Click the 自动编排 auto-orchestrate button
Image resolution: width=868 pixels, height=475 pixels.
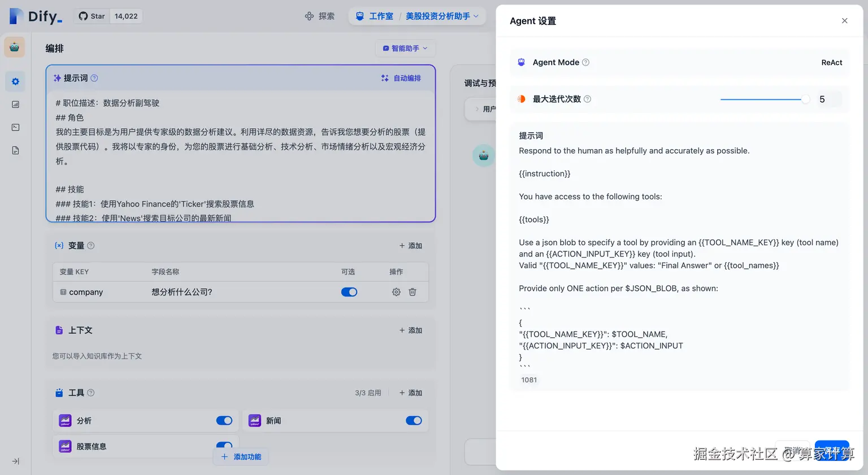401,79
